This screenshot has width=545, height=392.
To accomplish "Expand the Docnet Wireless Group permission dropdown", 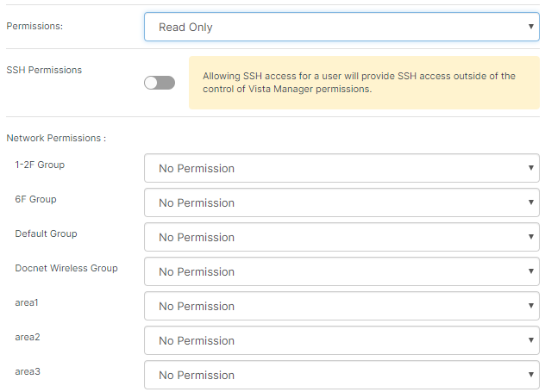I will click(x=341, y=271).
